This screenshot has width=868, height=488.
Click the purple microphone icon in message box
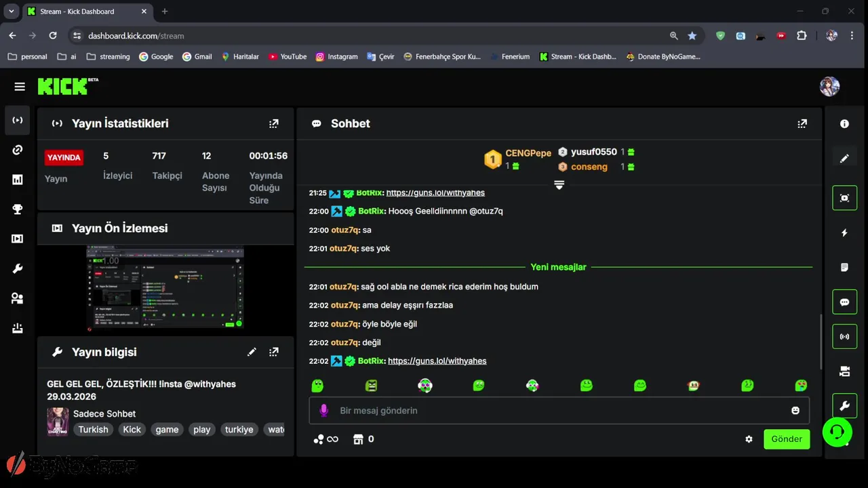pyautogui.click(x=323, y=411)
